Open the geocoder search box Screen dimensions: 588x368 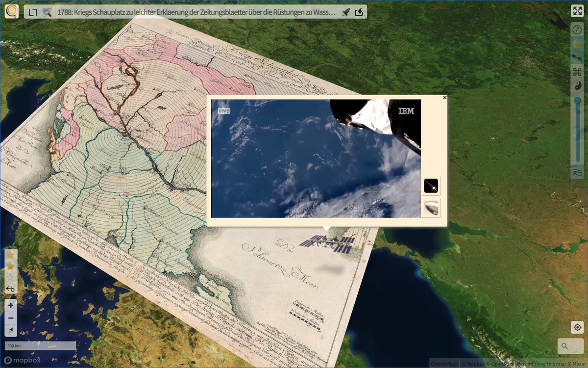pos(570,346)
